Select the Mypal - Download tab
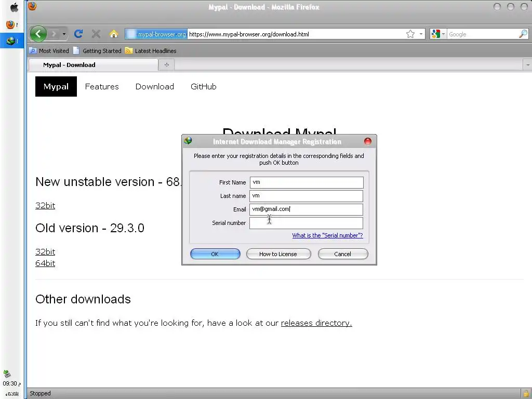Viewport: 532px width, 399px height. [x=94, y=65]
